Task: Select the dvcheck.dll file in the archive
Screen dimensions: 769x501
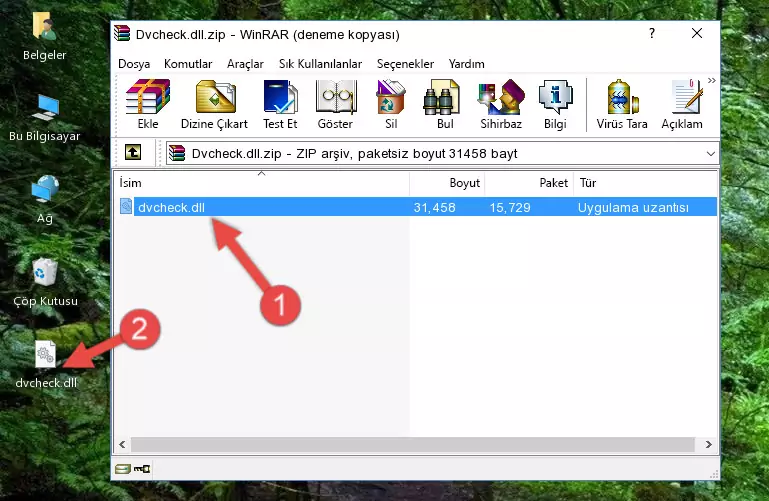Action: tap(417, 207)
